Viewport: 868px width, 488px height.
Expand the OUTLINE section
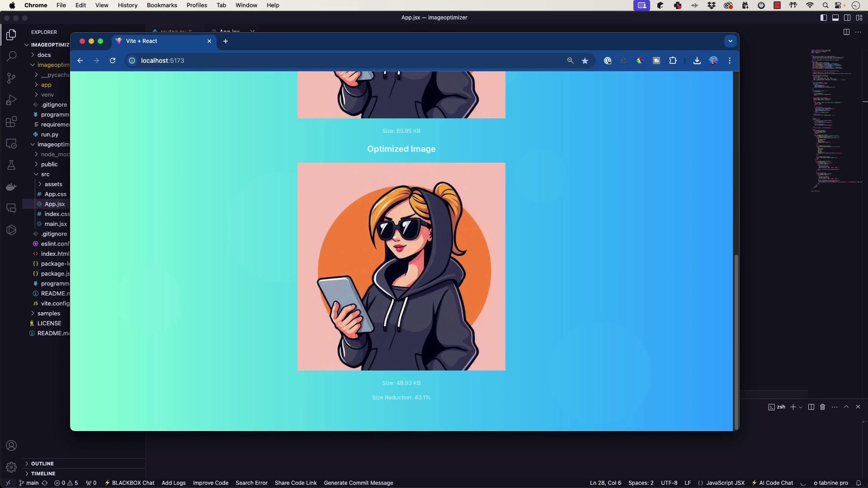[42, 464]
